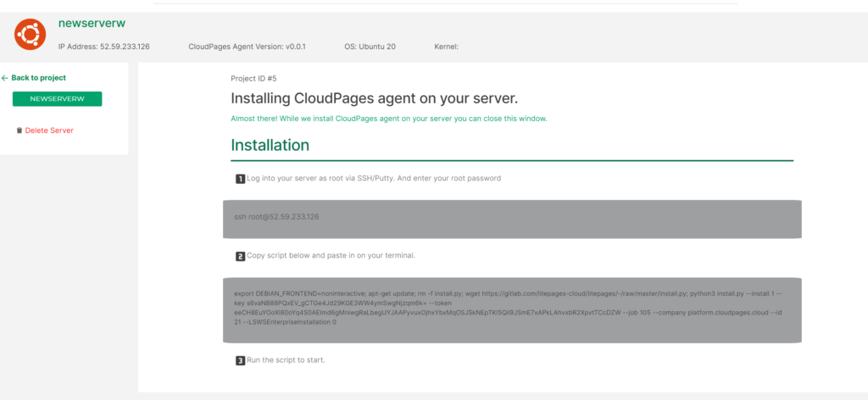Click the Copy script below instruction text
The image size is (868, 400).
pos(331,256)
